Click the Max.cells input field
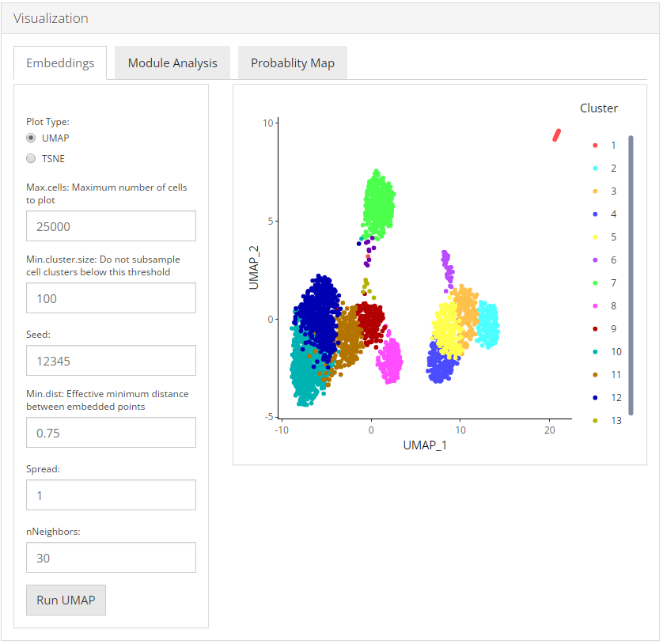This screenshot has height=644, width=663. point(111,226)
